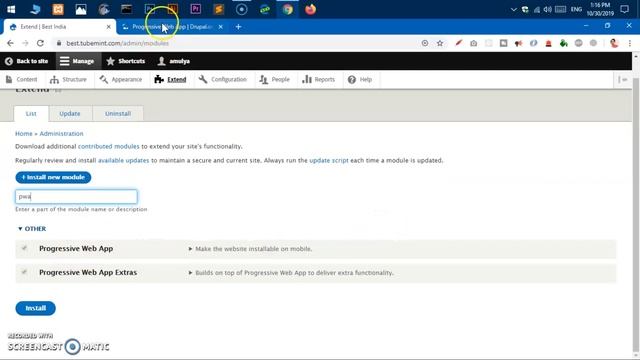
Task: Switch to the Progressive Web App Drupal tab
Action: click(x=171, y=27)
